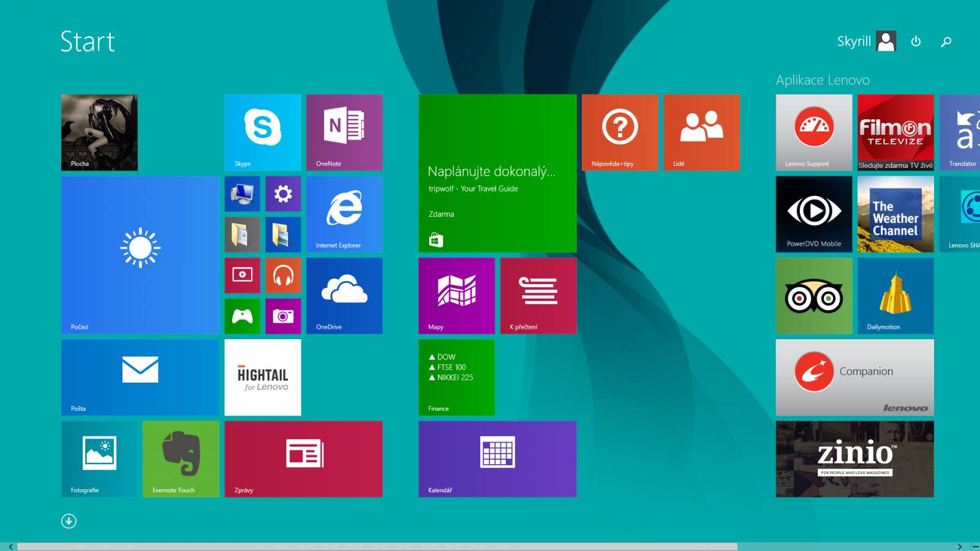Viewport: 980px width, 551px height.
Task: Open the Pošta mail tile
Action: 140,377
